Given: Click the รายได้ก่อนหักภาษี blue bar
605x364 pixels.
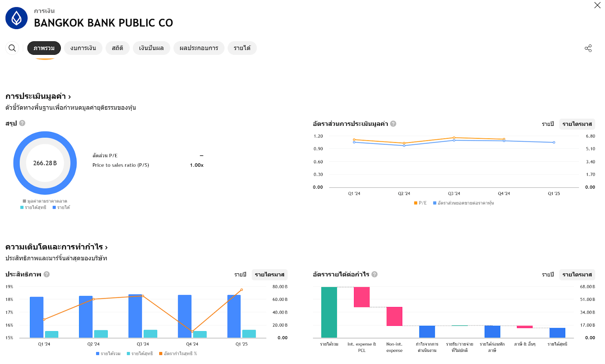Looking at the screenshot, I should 492,331.
